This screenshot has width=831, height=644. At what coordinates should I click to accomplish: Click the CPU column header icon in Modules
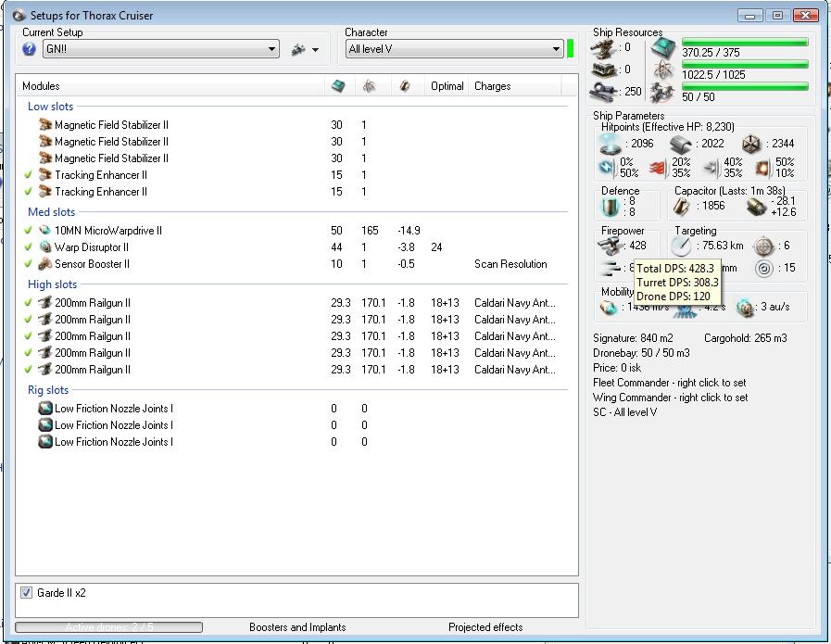[338, 86]
